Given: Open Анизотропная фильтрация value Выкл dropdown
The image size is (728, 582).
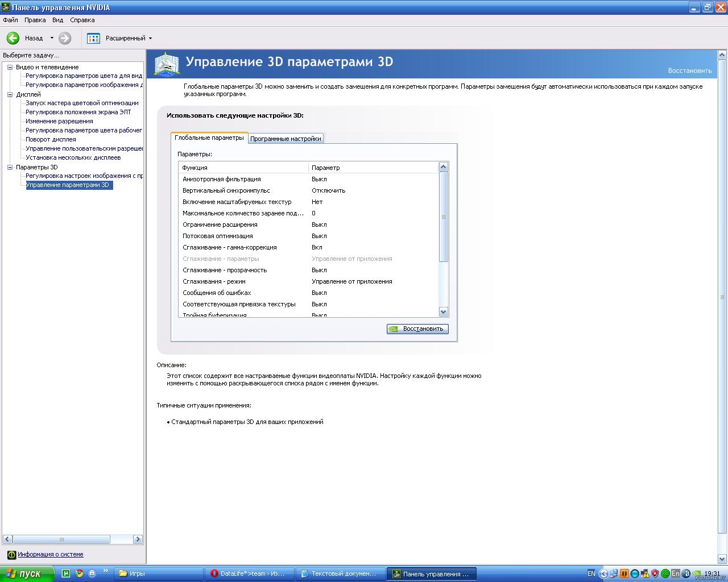Looking at the screenshot, I should pos(319,179).
